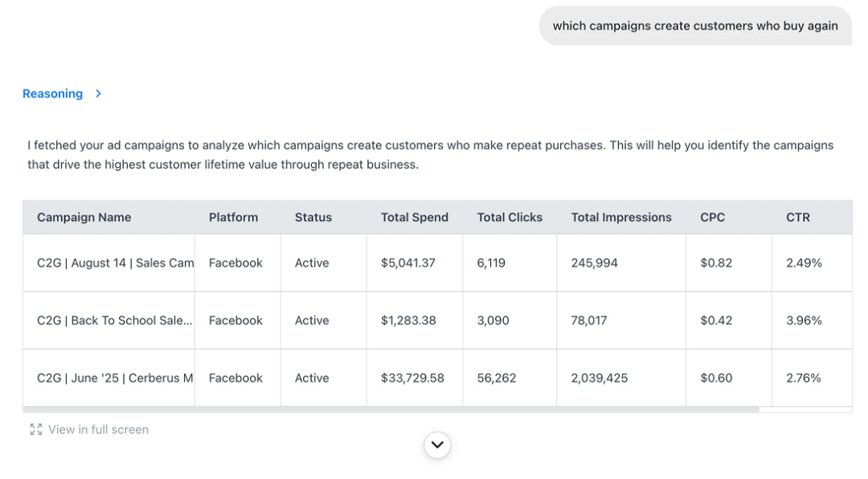The image size is (868, 479).
Task: Click the chevron next to Reasoning
Action: pyautogui.click(x=97, y=93)
